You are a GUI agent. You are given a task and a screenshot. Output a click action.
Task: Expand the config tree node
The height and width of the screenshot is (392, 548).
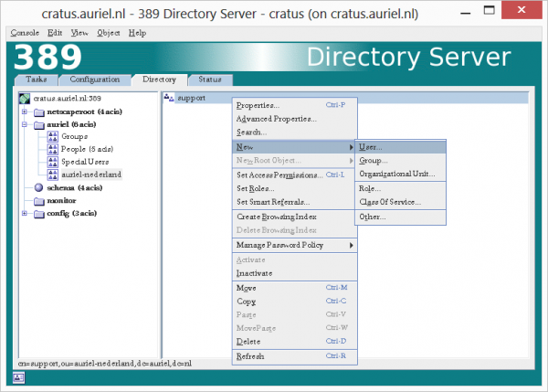click(25, 213)
